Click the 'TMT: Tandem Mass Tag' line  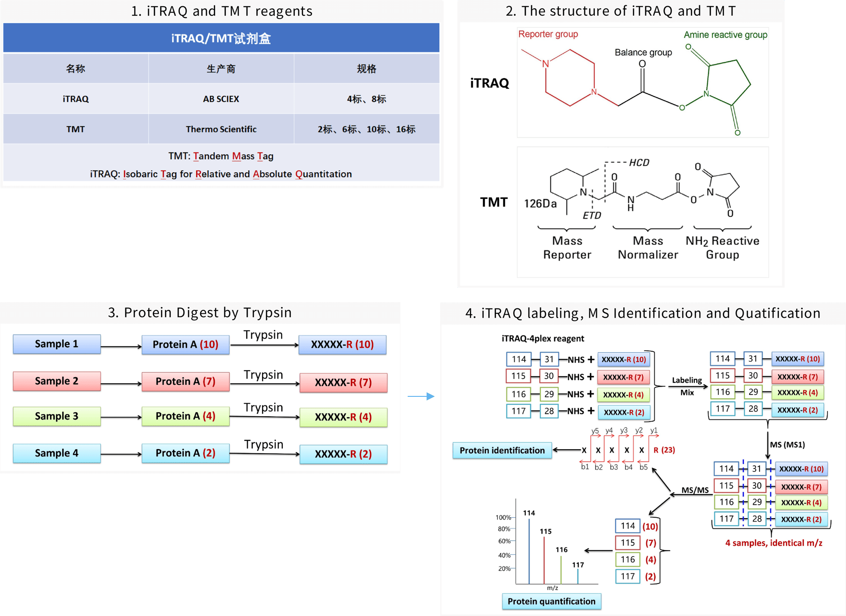click(x=221, y=156)
